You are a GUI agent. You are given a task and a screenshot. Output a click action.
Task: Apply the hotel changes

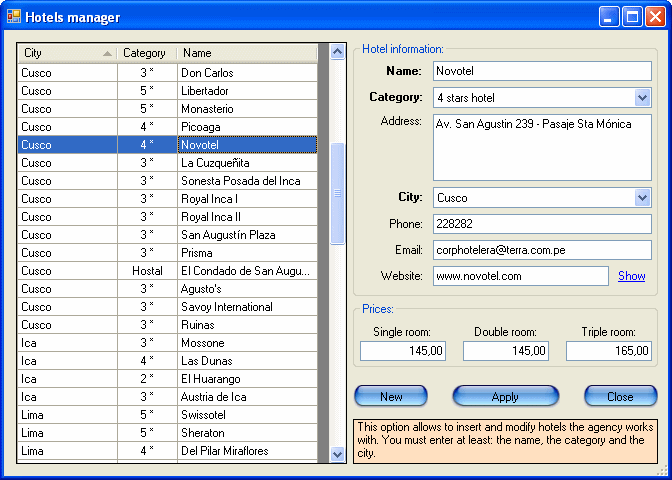point(506,396)
